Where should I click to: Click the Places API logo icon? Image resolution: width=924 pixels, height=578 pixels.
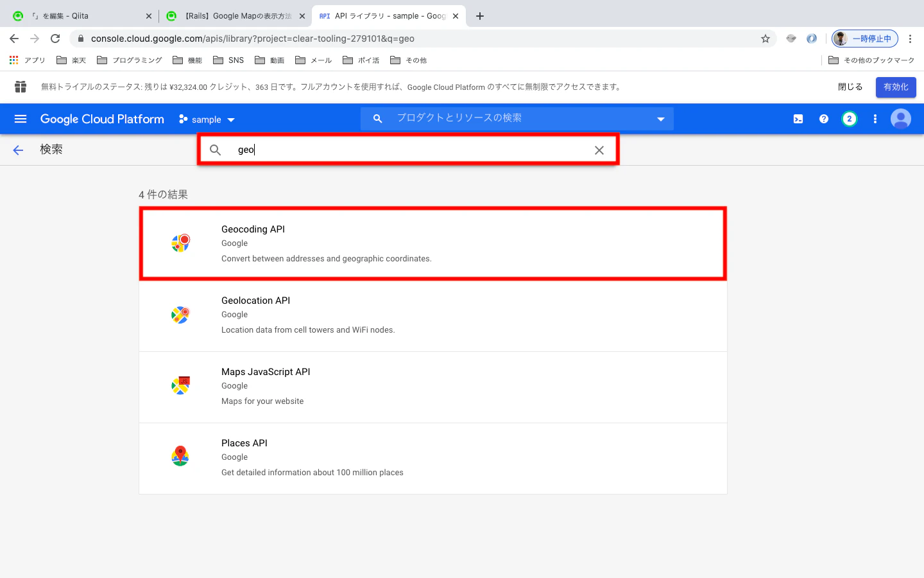click(180, 456)
